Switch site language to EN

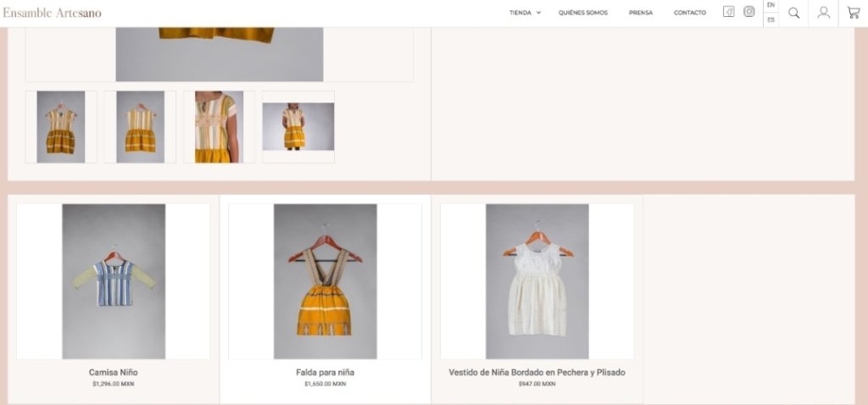pyautogui.click(x=771, y=5)
